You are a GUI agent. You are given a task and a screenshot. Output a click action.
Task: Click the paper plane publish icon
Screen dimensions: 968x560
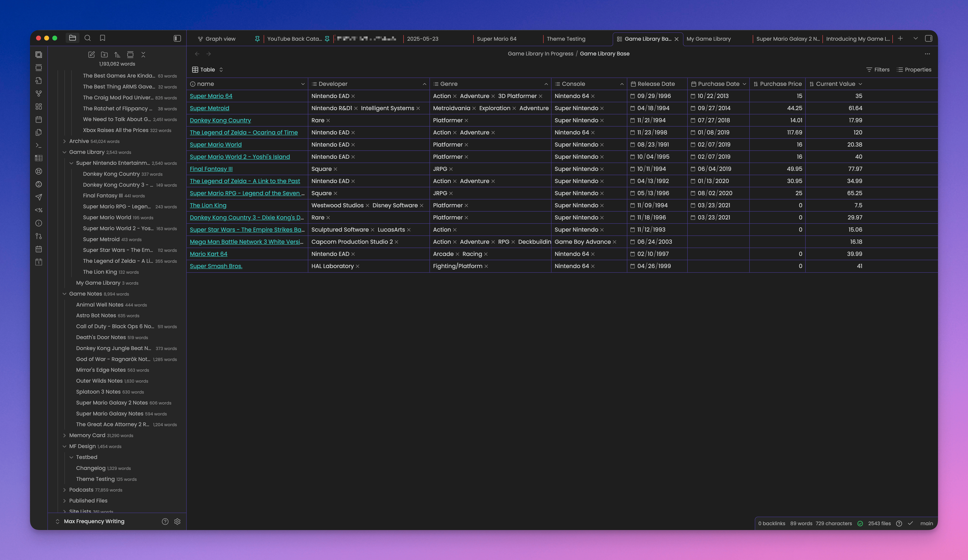coord(39,197)
